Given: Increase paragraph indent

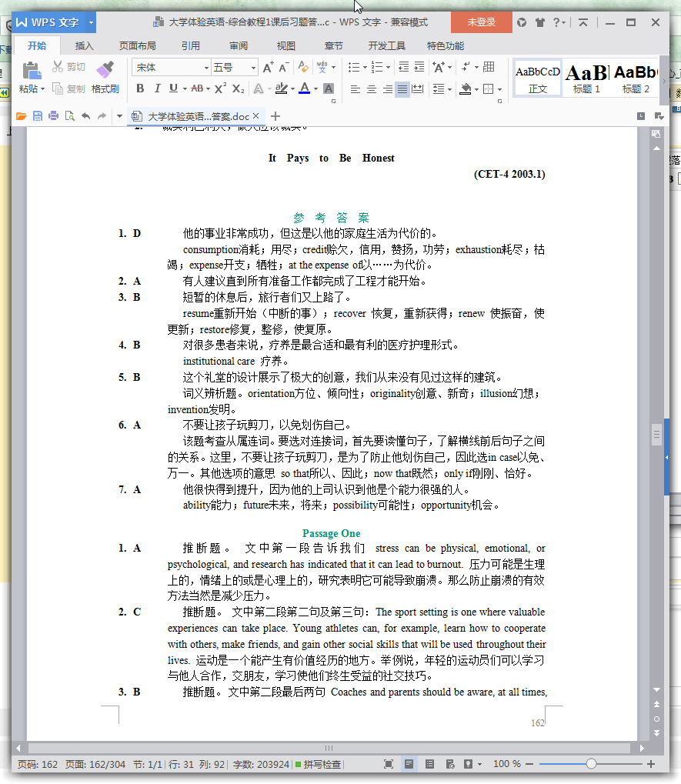Looking at the screenshot, I should tap(419, 66).
